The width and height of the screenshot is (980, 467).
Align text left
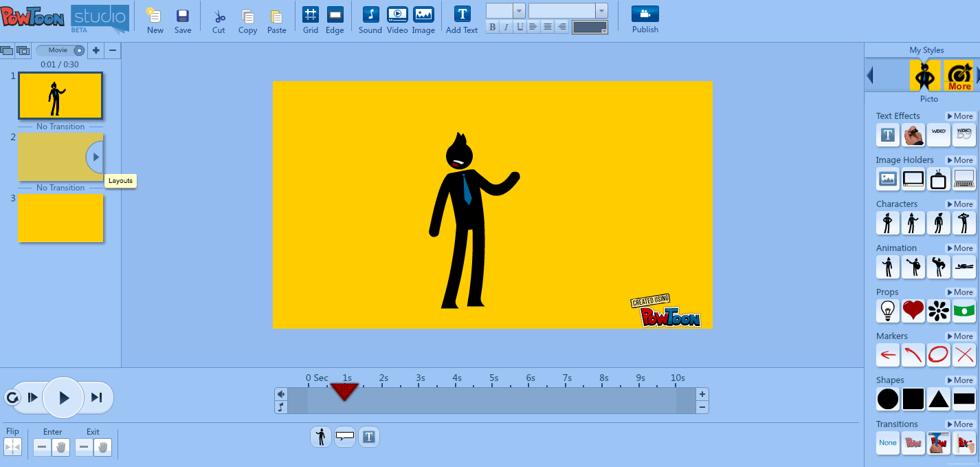point(533,27)
